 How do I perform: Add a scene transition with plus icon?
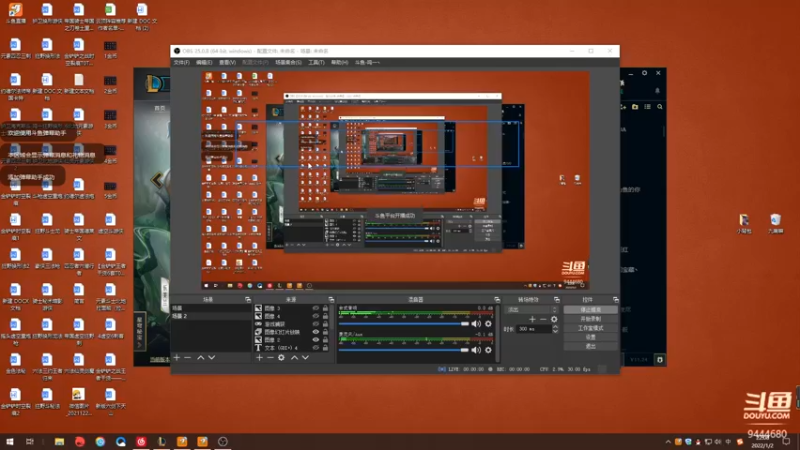[x=532, y=319]
